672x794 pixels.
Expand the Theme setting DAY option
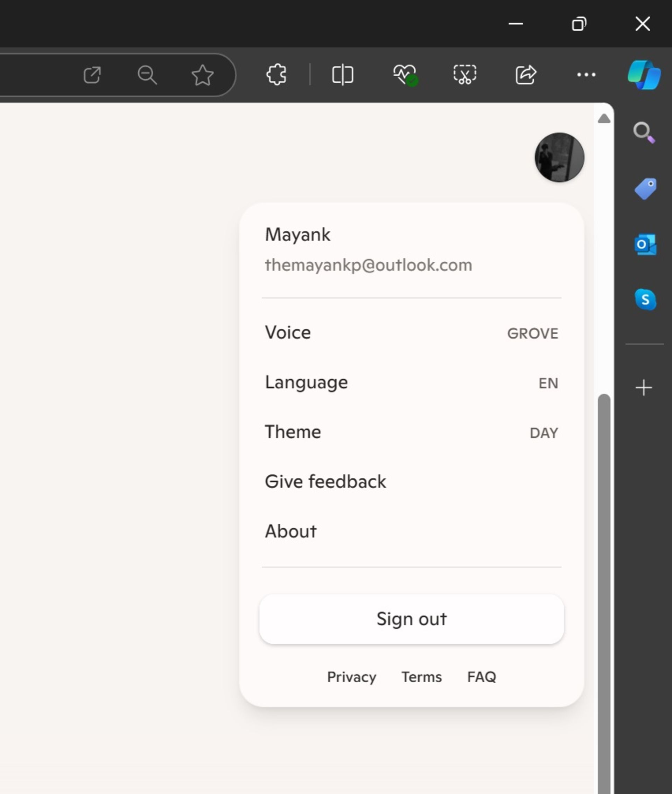[543, 432]
